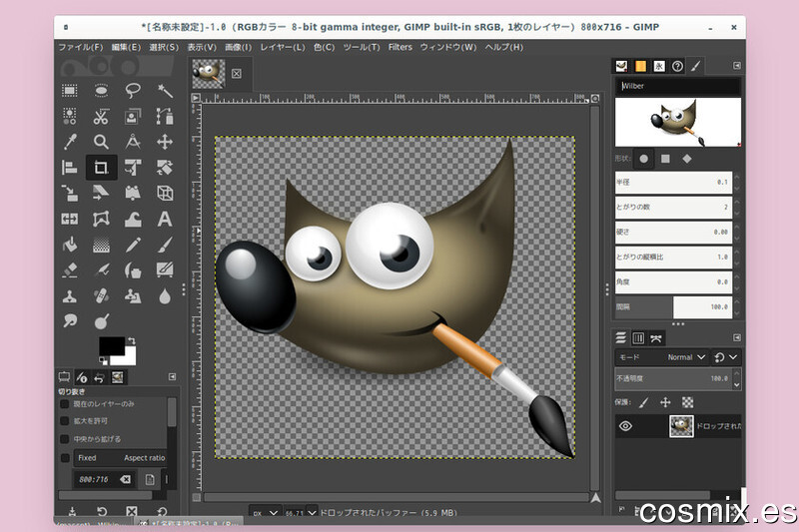
Task: Clear the 800:716 aspect ratio field
Action: pos(125,479)
